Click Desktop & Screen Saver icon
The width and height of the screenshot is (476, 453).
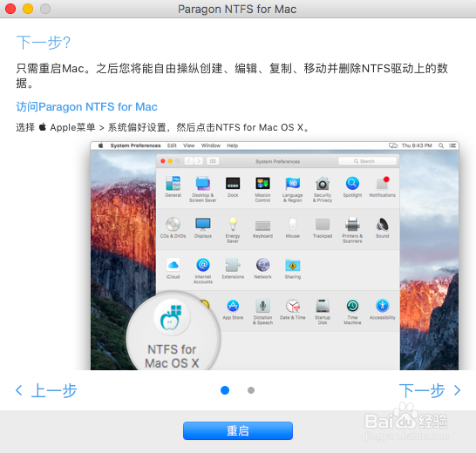point(203,183)
